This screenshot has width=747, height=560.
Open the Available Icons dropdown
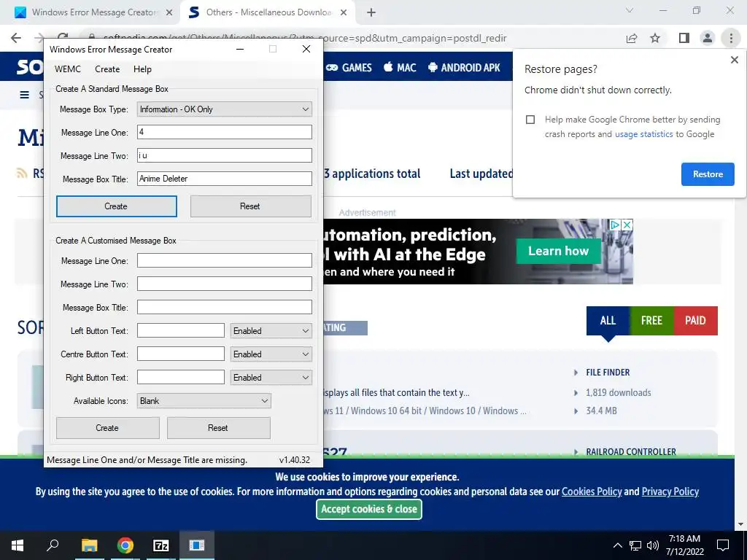[204, 401]
